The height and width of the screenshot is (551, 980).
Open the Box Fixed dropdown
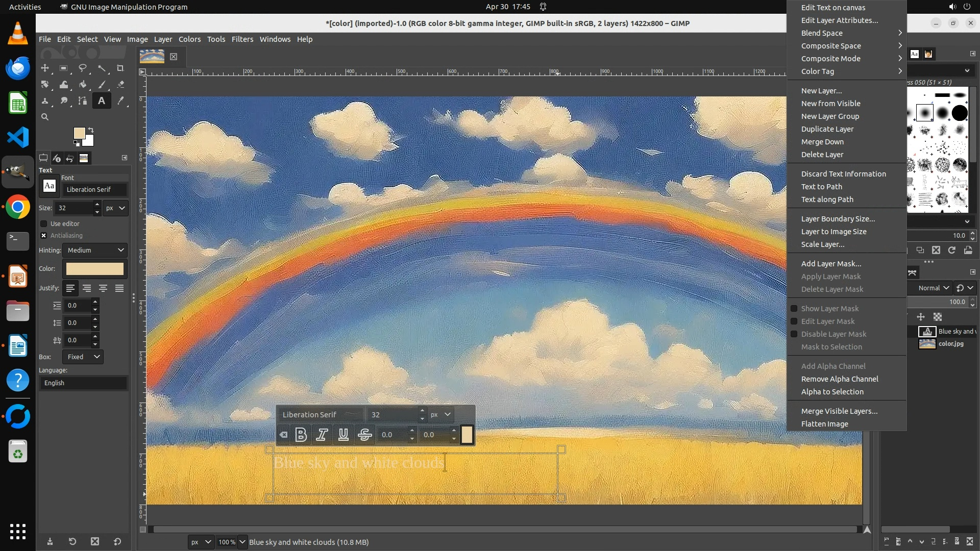[x=83, y=357]
